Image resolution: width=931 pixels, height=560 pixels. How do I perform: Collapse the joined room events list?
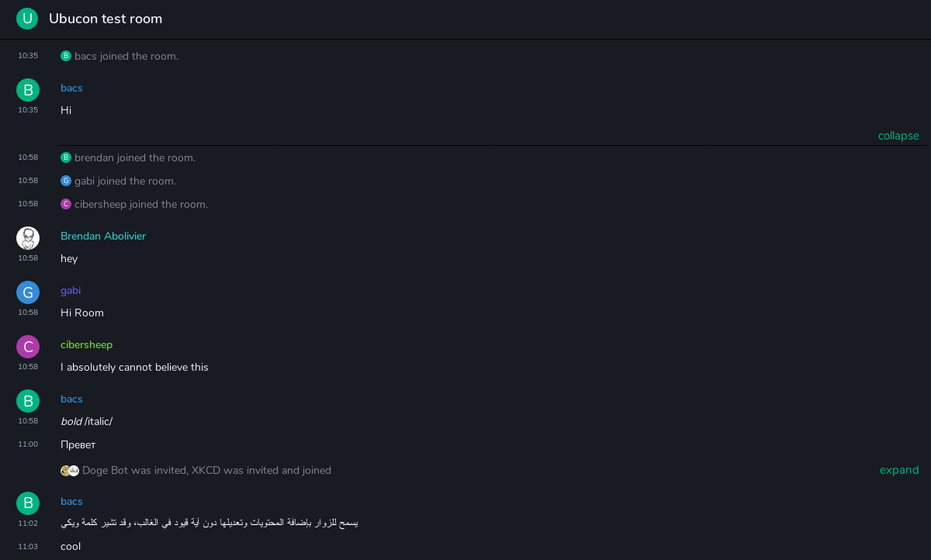pos(898,136)
